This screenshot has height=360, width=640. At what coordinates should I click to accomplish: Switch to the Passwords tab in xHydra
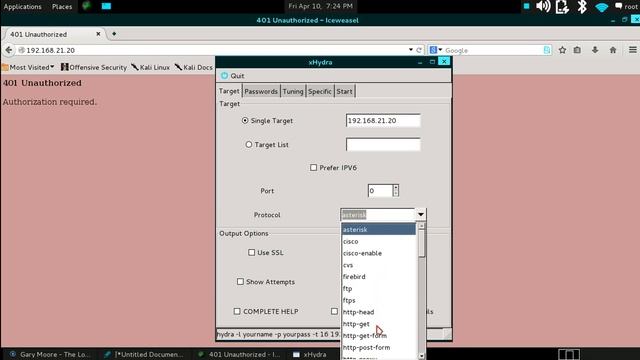click(x=261, y=91)
